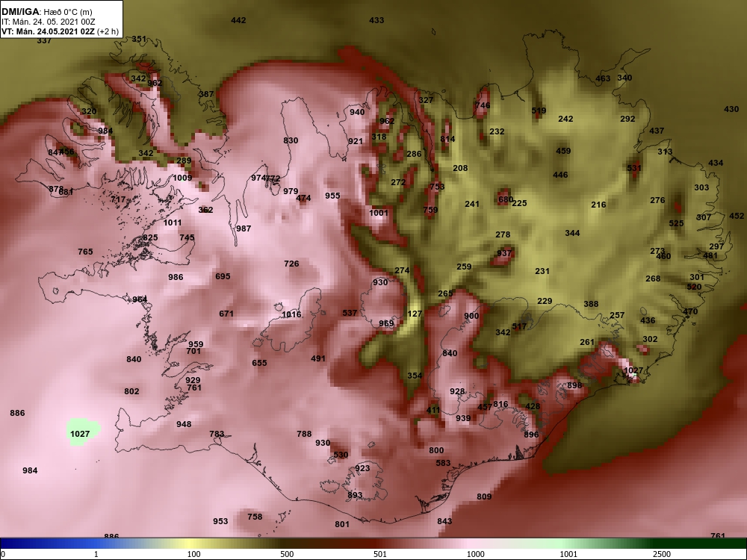Image resolution: width=747 pixels, height=560 pixels.
Task: Click the map value "830"
Action: point(291,140)
